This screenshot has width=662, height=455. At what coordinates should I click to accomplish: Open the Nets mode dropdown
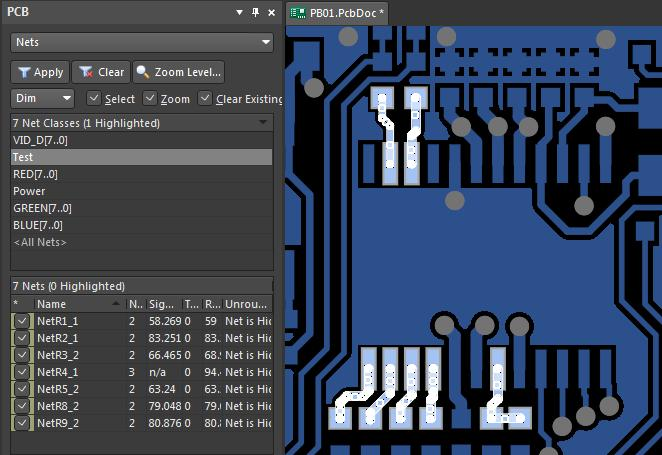pyautogui.click(x=142, y=42)
